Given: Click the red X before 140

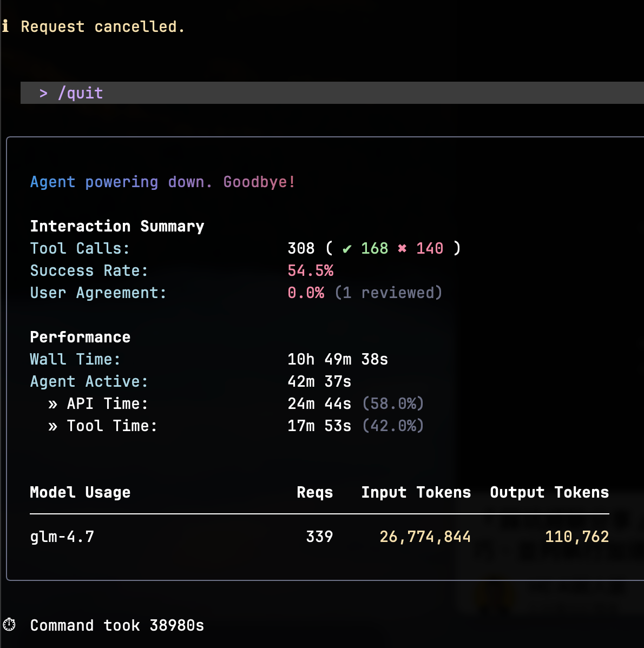Looking at the screenshot, I should 402,248.
